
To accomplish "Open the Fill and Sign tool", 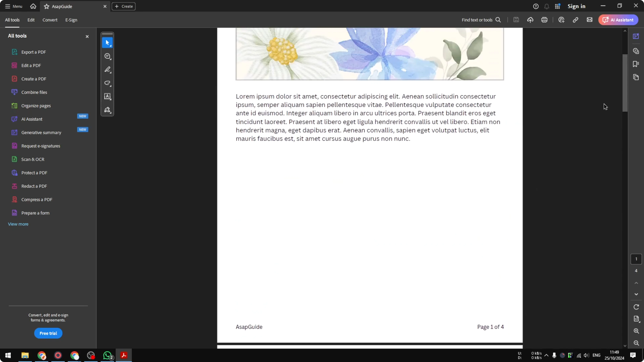I will pos(107,110).
